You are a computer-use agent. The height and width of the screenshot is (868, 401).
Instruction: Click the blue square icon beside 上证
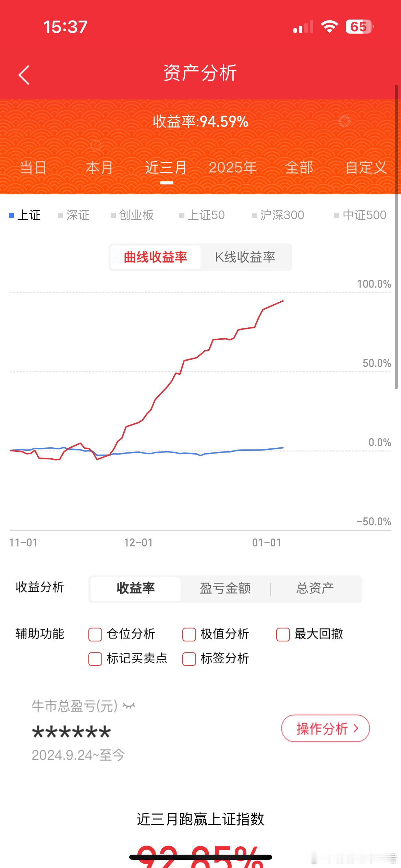click(x=11, y=215)
